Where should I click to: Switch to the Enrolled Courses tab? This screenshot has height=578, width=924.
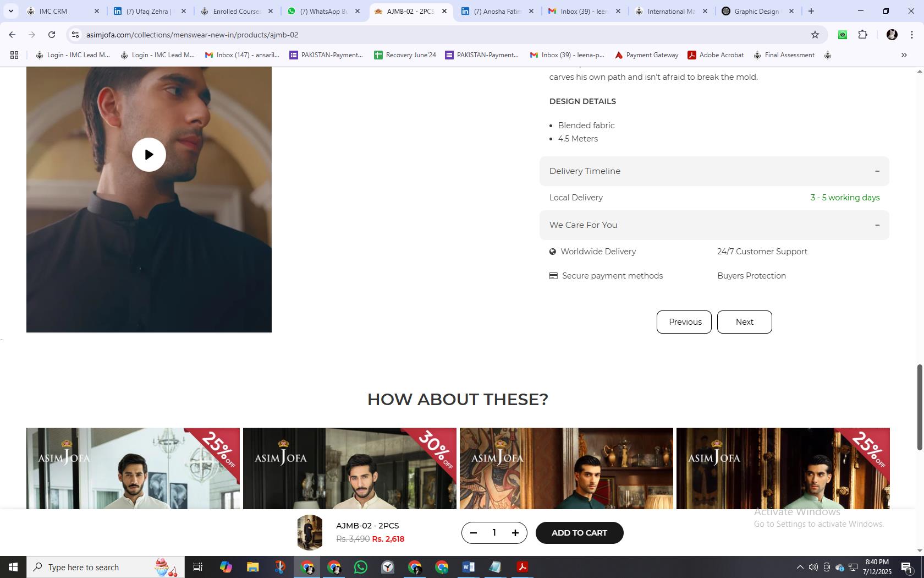(x=237, y=11)
